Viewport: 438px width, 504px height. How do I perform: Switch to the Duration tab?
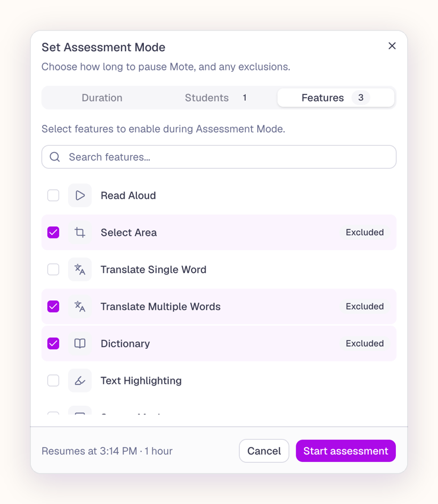[x=102, y=98]
